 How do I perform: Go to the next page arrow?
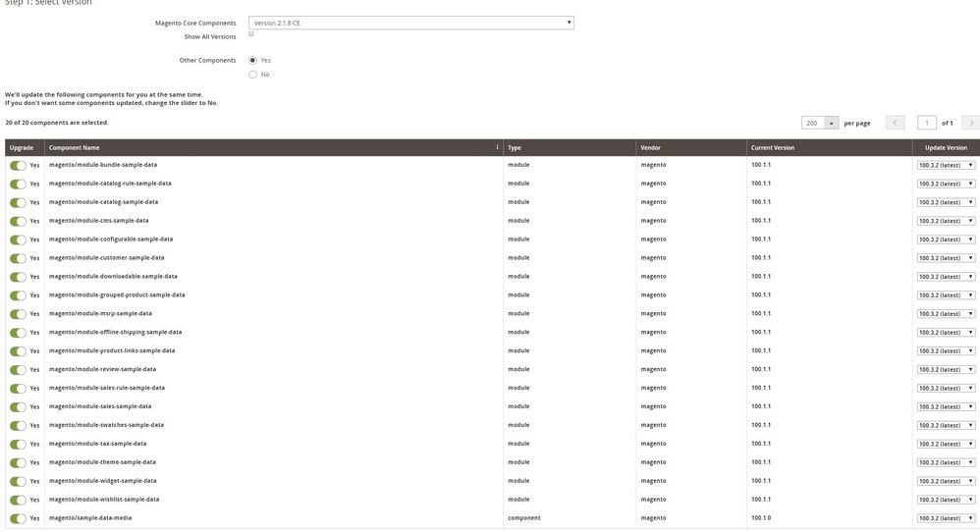(971, 123)
